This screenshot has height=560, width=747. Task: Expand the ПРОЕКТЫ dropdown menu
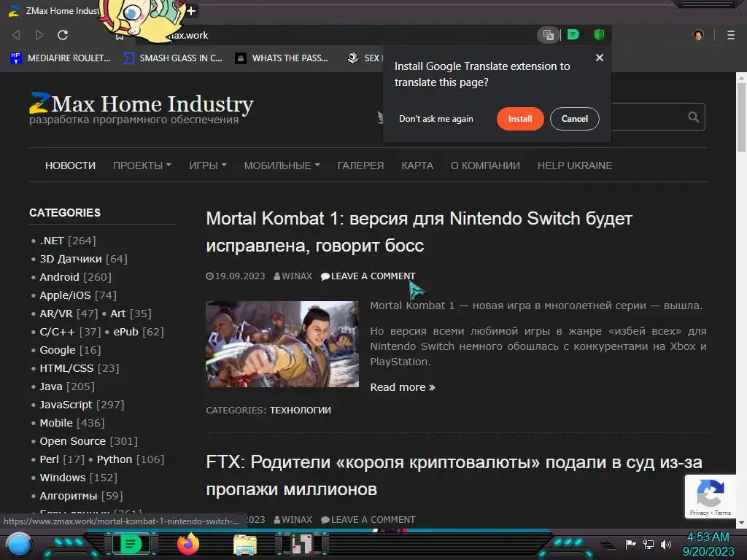point(142,166)
